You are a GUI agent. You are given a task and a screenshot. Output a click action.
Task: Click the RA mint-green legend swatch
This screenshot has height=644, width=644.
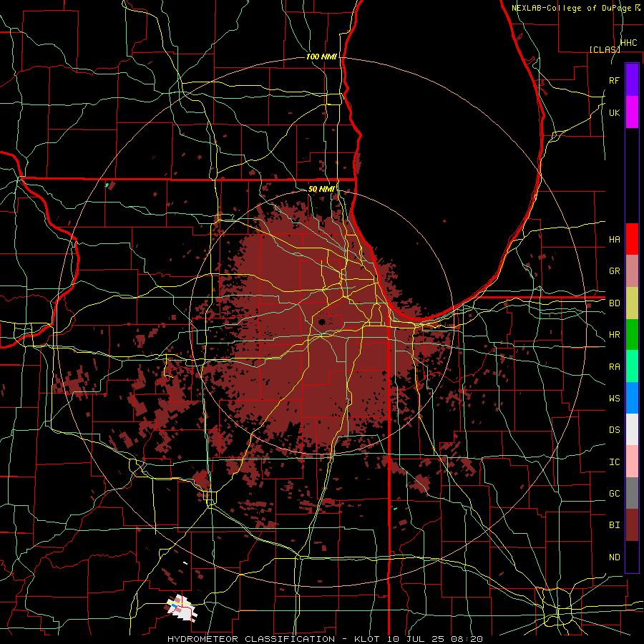pos(632,366)
